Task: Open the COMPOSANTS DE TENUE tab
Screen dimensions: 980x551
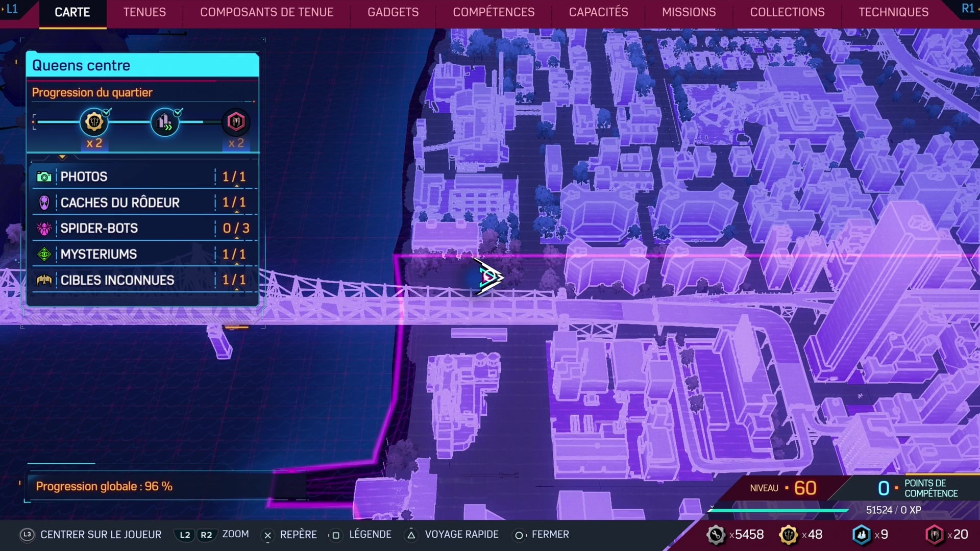Action: pos(266,12)
